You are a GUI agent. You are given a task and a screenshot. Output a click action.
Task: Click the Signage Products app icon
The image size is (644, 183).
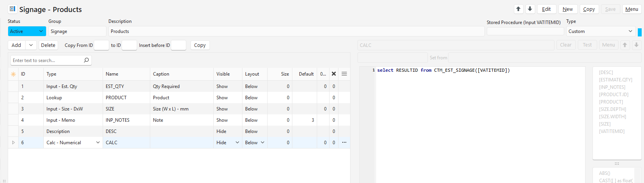click(12, 9)
